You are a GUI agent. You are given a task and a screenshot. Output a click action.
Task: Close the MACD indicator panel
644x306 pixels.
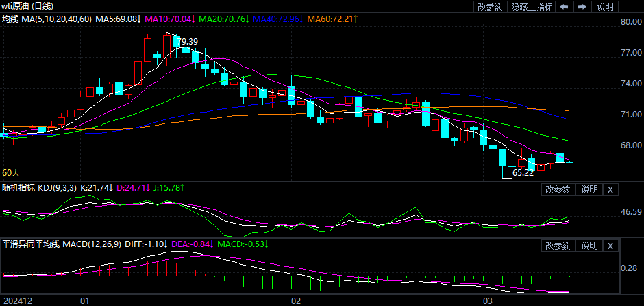610,246
